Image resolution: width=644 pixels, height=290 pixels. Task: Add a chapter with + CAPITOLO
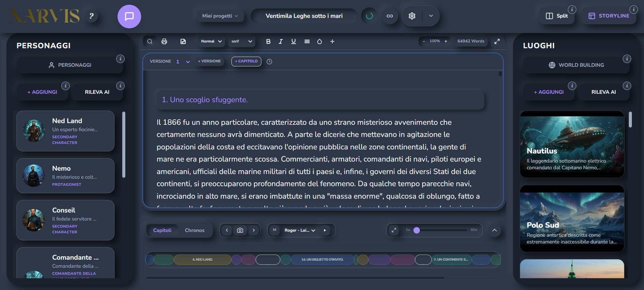click(246, 61)
